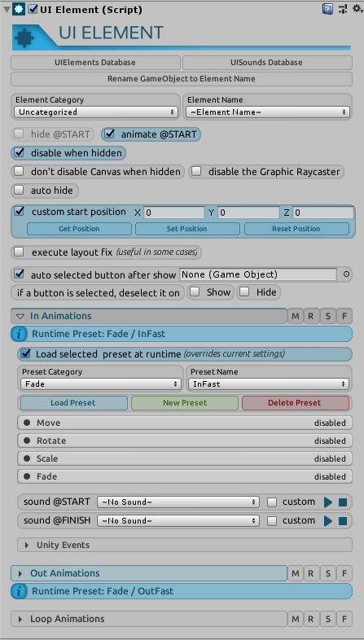Click R button beside In Animations
364x640 pixels.
(311, 316)
